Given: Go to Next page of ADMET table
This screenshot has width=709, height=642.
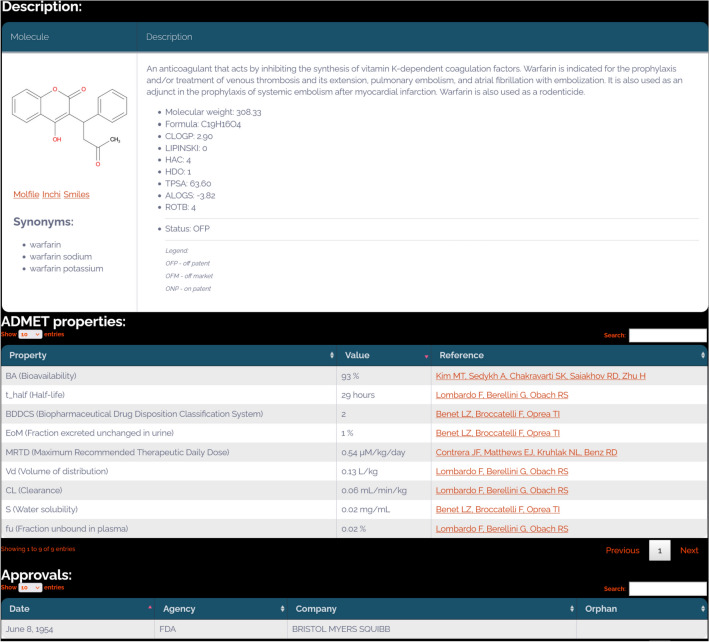Looking at the screenshot, I should [689, 550].
